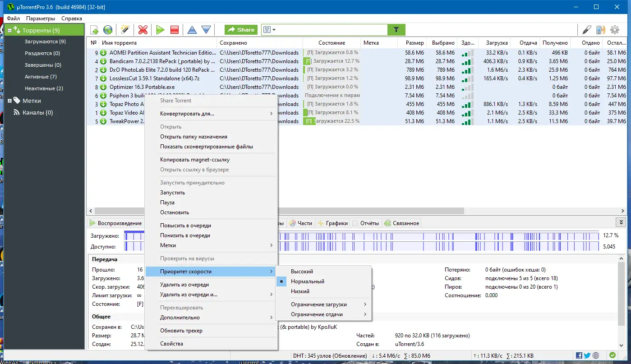Open the search filter dropdown arrow
Viewport: 631px width, 364px height.
274,30
